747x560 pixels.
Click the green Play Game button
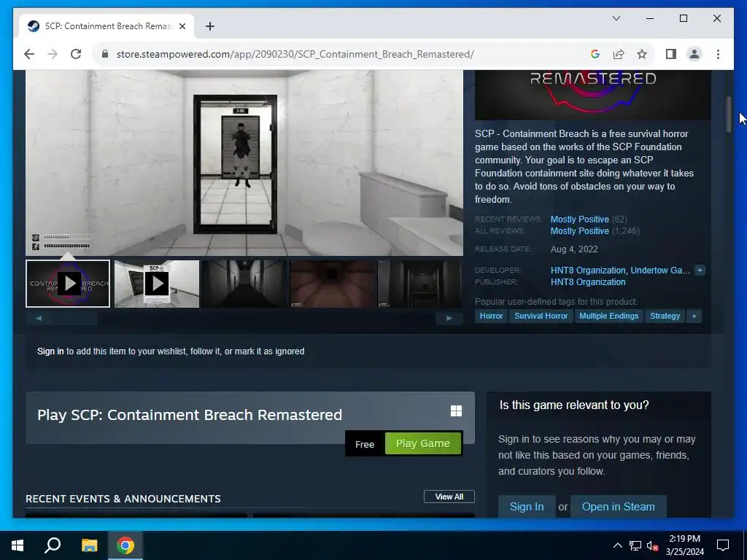[422, 443]
